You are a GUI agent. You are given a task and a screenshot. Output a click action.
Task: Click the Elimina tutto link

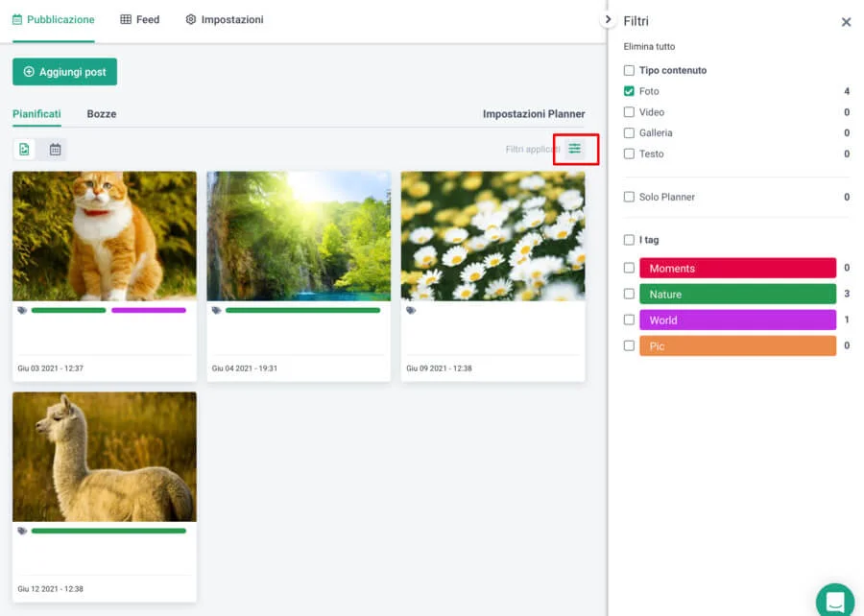point(651,46)
